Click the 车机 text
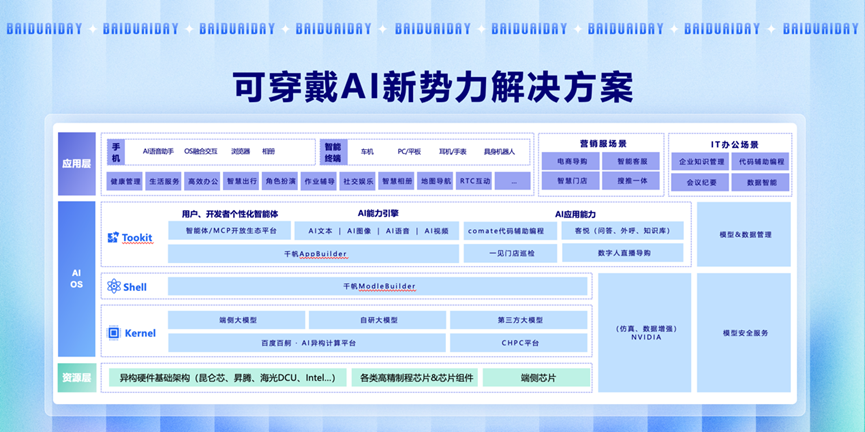The width and height of the screenshot is (865, 432). (x=367, y=151)
